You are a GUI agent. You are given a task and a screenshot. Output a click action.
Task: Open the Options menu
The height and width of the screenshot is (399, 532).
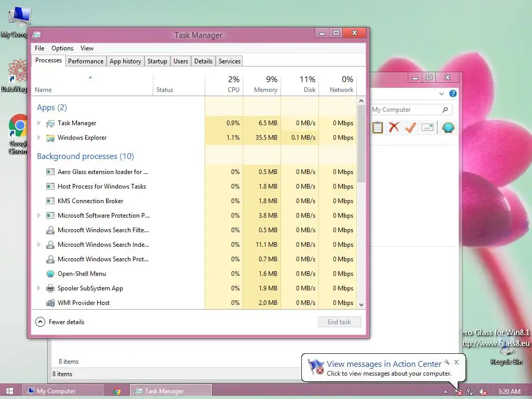(x=62, y=48)
